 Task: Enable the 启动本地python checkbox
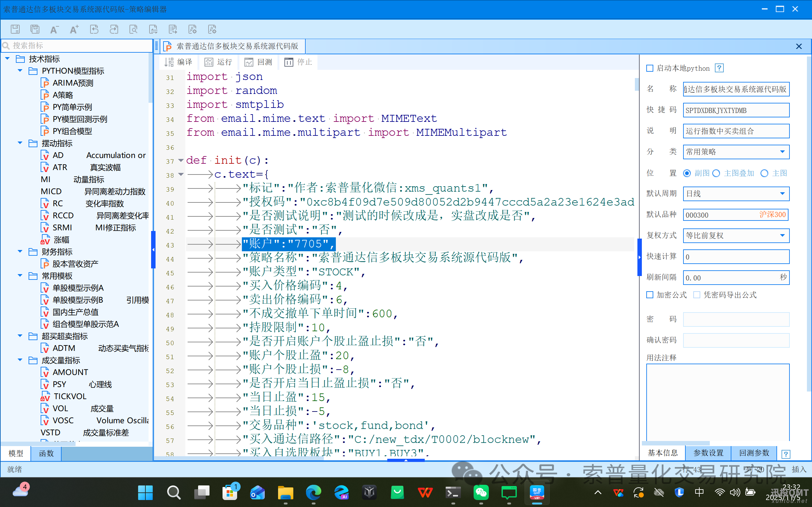(650, 68)
